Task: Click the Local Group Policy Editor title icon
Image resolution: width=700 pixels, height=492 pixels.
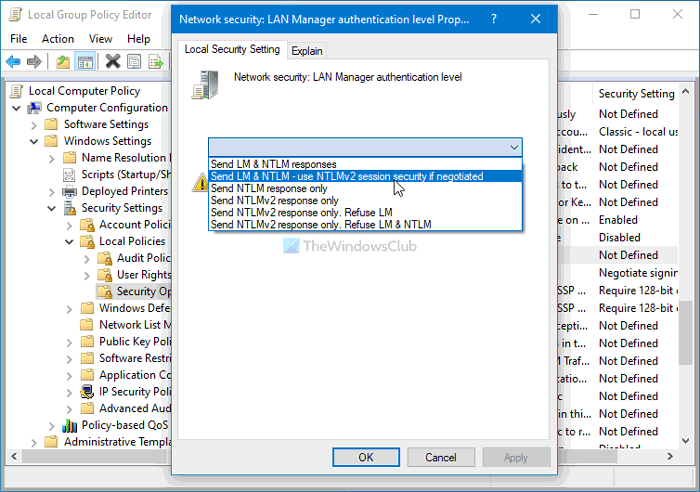Action: tap(16, 15)
